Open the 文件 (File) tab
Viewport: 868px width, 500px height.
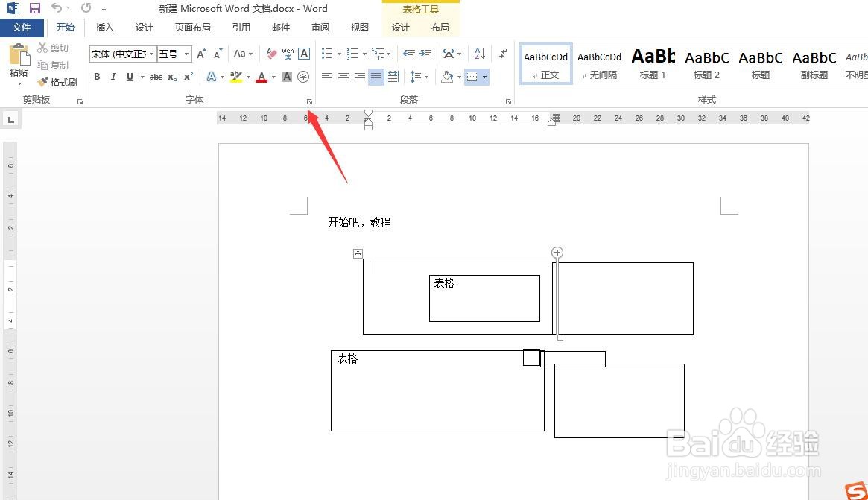click(x=22, y=27)
